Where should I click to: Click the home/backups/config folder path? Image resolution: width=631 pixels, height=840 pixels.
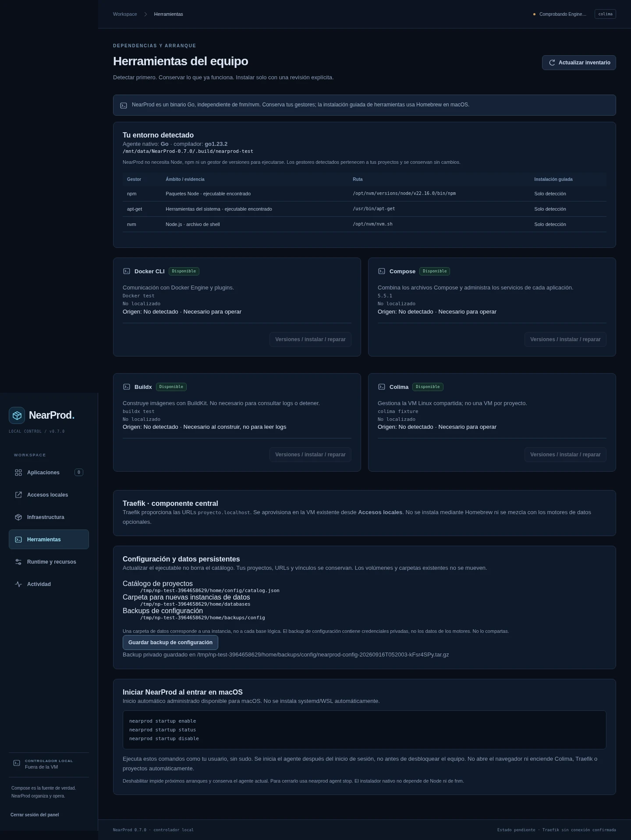(202, 618)
